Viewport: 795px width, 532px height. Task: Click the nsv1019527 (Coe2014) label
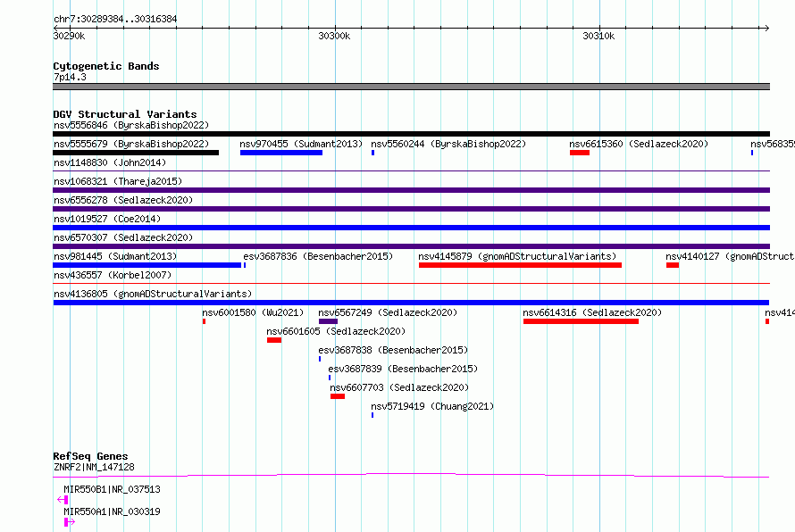coord(107,219)
